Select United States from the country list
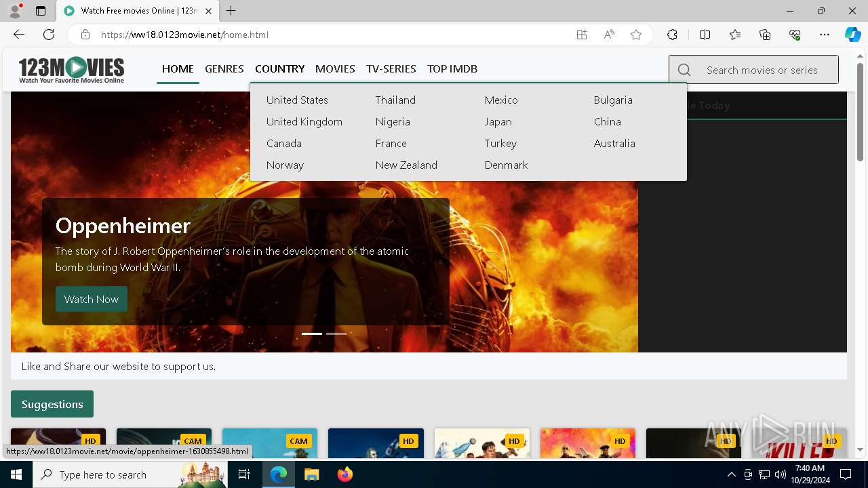The width and height of the screenshot is (868, 488). [x=297, y=100]
